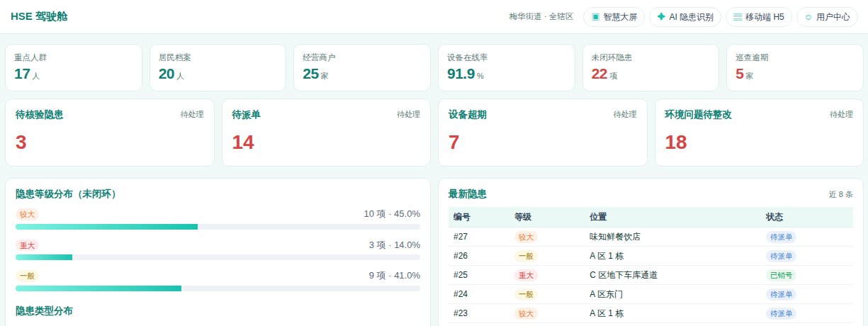The width and height of the screenshot is (868, 326).
Task: Click the sparkle icon beside AI 隐患识别
Action: 661,17
